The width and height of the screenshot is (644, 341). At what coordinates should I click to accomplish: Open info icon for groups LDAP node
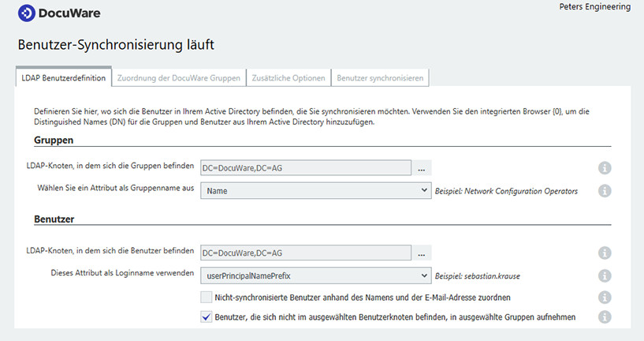coord(605,168)
